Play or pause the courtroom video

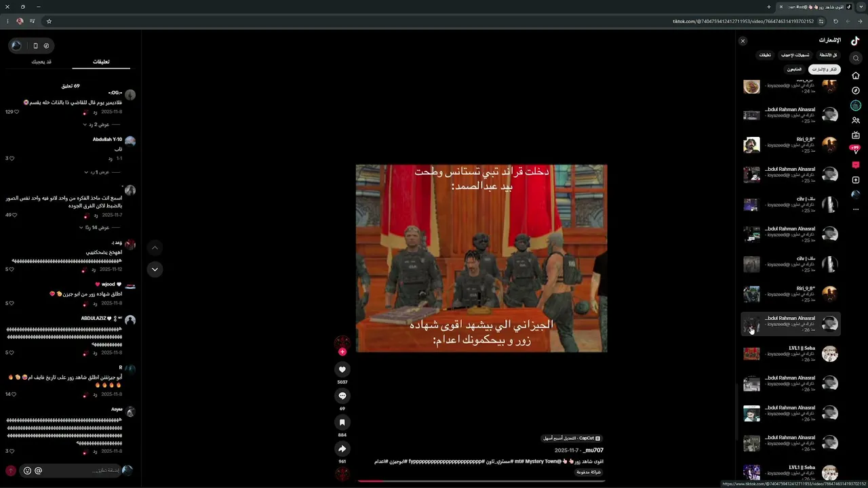coord(481,258)
